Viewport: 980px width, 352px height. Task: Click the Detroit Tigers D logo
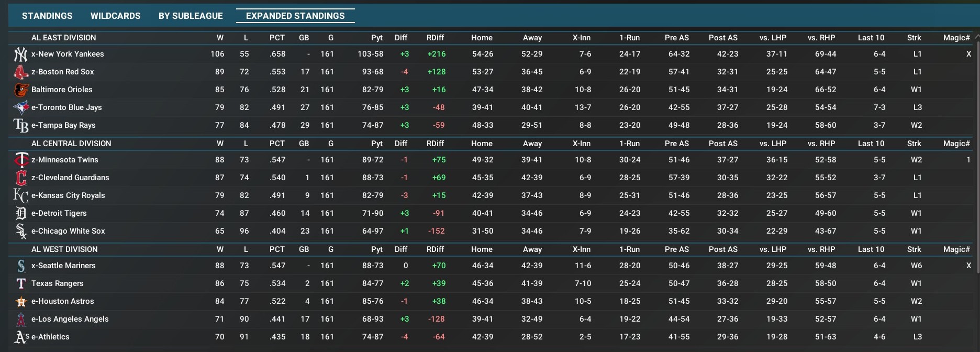coord(20,214)
